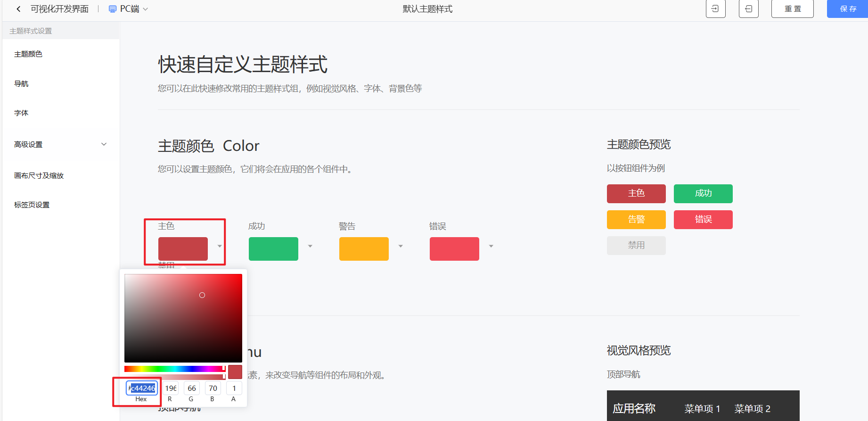
Task: Click the B value input field
Action: (213, 388)
